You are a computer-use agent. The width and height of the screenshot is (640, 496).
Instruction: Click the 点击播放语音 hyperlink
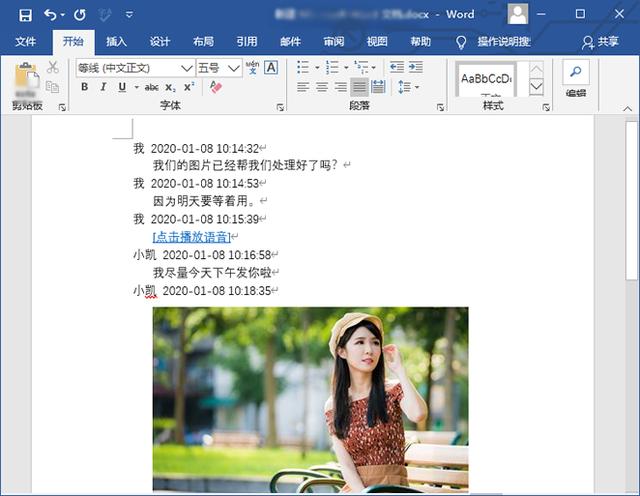pyautogui.click(x=191, y=237)
